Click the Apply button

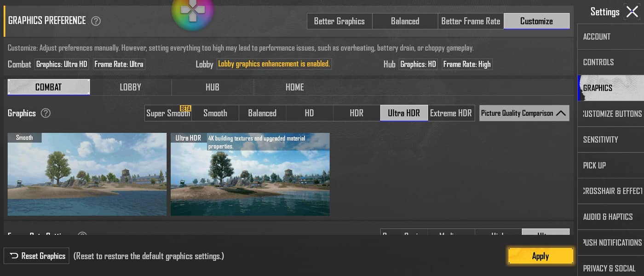[x=540, y=256]
